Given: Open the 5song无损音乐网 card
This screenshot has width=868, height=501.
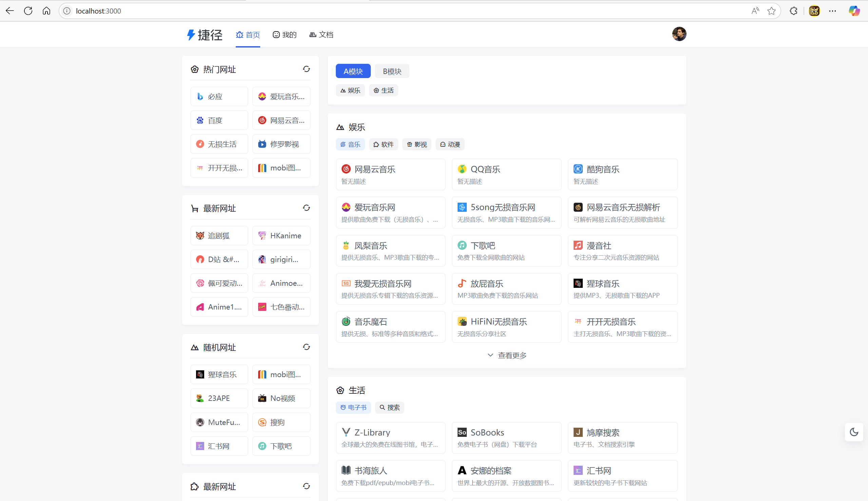Looking at the screenshot, I should pyautogui.click(x=506, y=212).
